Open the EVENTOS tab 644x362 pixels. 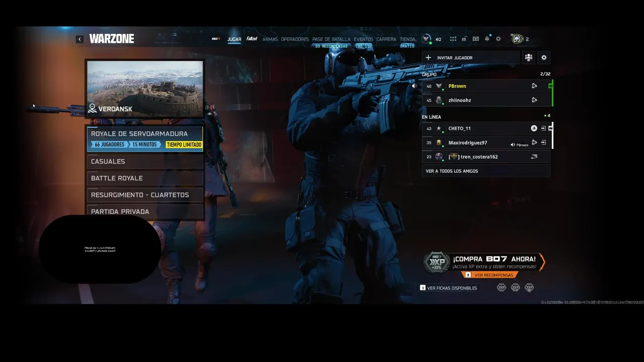point(363,39)
